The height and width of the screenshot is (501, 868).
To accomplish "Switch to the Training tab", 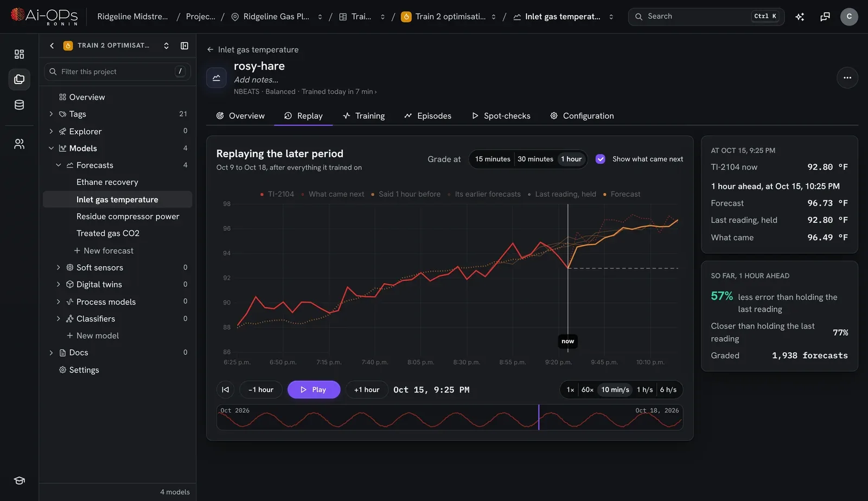I will [363, 115].
